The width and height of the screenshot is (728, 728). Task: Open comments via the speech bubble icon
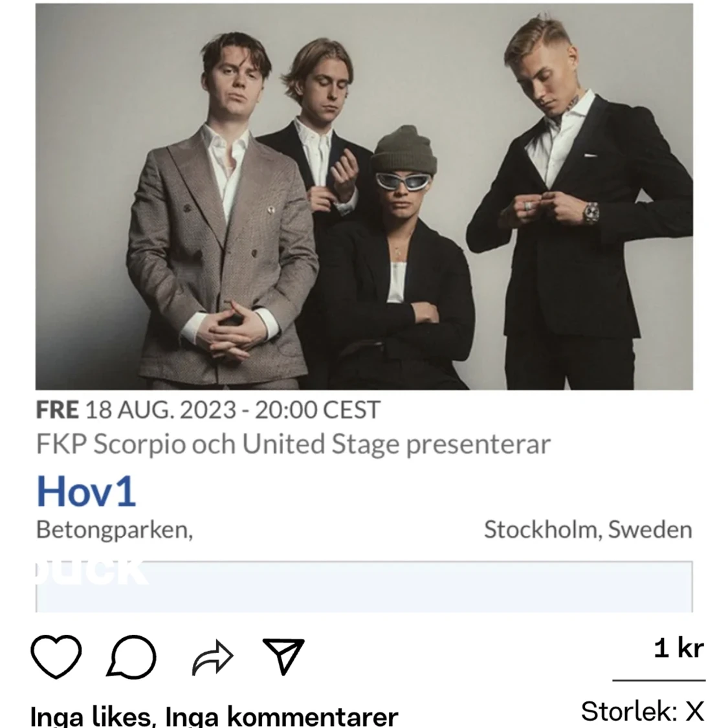(x=131, y=657)
